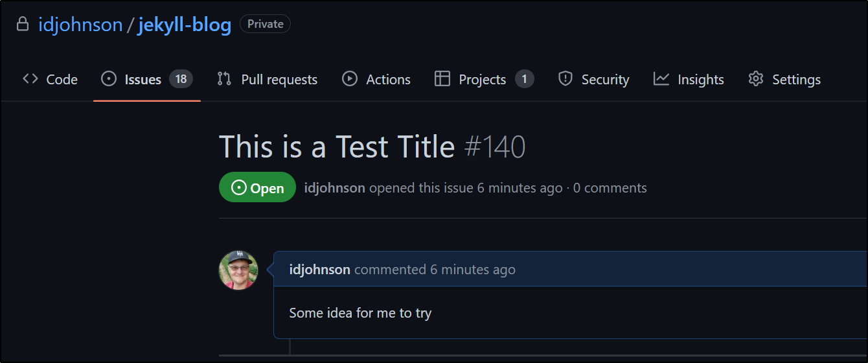Click the private repository lock icon
This screenshot has width=868, height=363.
[x=23, y=25]
